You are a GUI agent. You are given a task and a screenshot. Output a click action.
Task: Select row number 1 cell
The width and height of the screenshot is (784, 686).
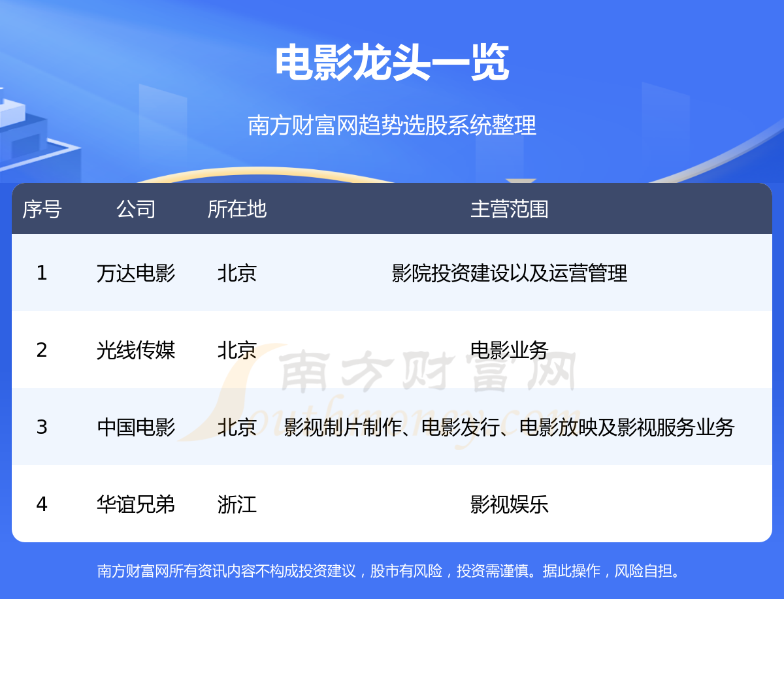42,273
